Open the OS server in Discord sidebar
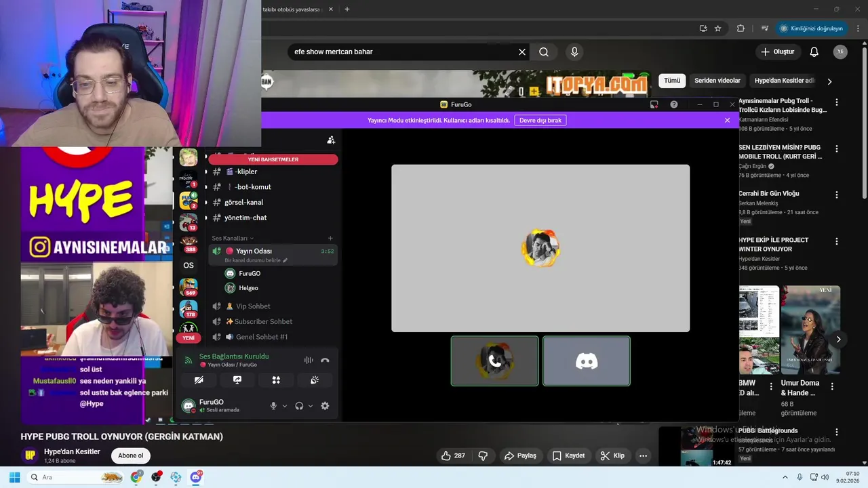This screenshot has width=868, height=488. 189,265
